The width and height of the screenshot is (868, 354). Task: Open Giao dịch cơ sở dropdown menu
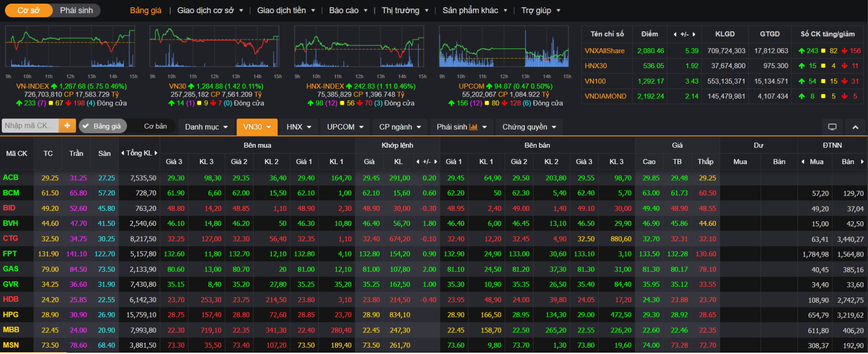coord(210,10)
